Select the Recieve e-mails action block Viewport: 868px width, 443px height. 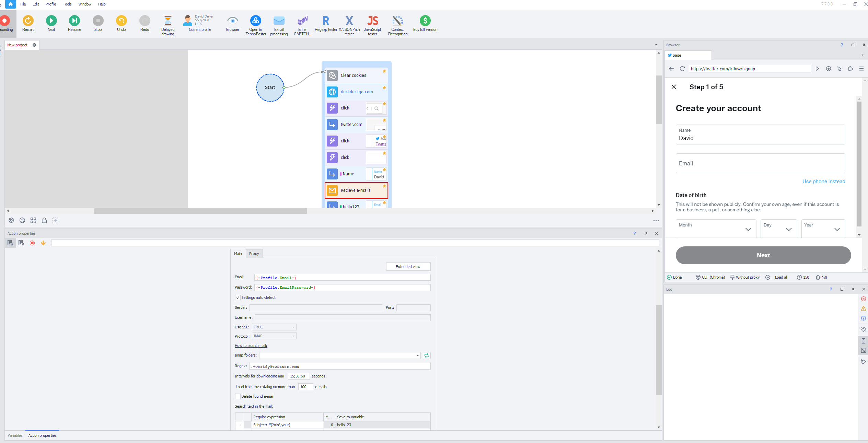(x=357, y=190)
